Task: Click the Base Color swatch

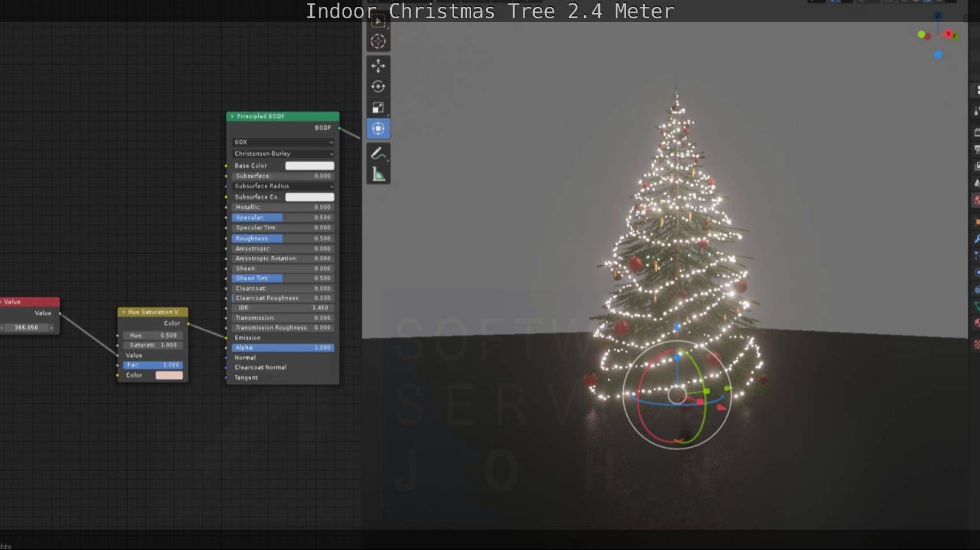Action: (310, 166)
